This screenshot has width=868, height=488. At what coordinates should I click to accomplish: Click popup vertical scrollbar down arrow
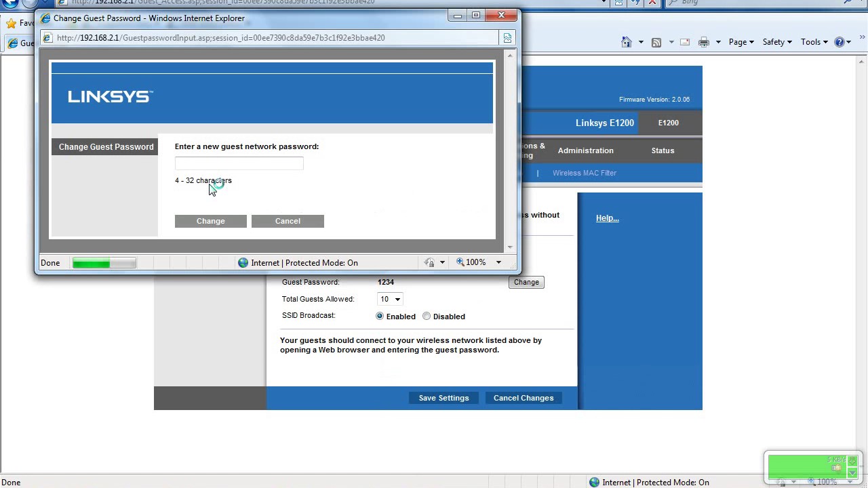point(511,247)
